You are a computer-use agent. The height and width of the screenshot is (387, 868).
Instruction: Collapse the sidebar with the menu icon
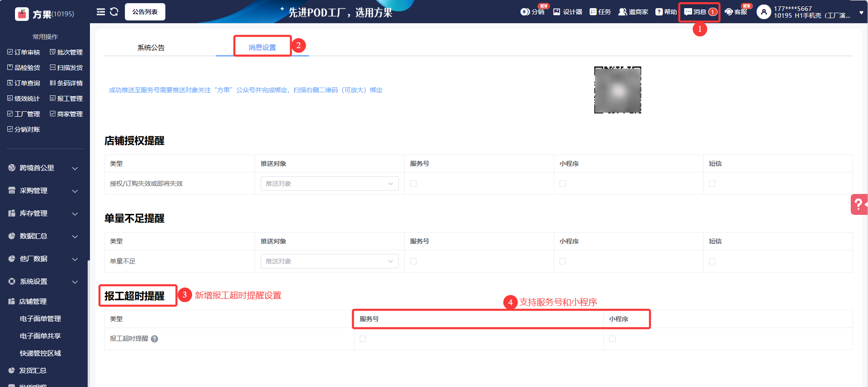[x=101, y=12]
